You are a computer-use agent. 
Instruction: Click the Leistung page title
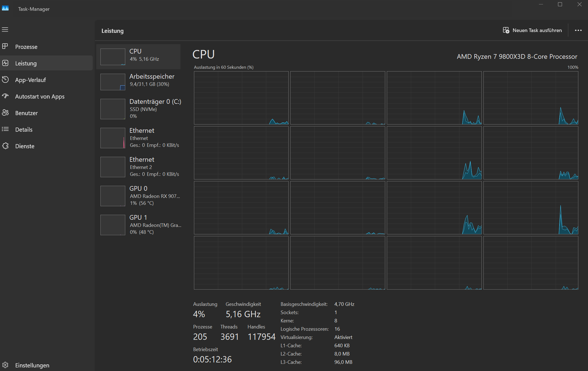[x=113, y=31]
